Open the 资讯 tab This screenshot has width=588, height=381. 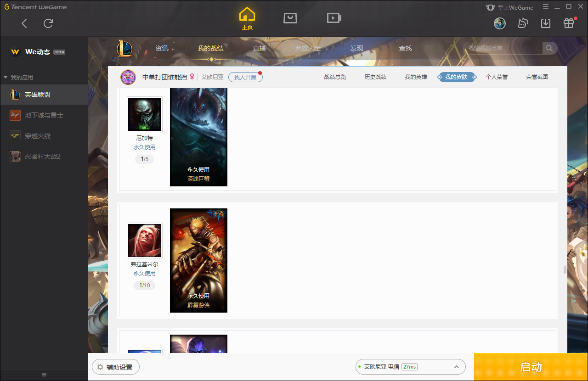[x=162, y=48]
